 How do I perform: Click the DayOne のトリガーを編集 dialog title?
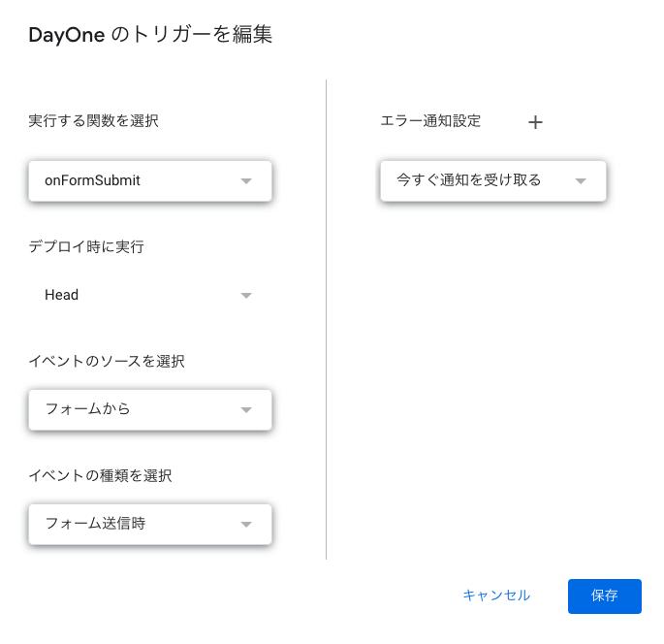click(150, 34)
